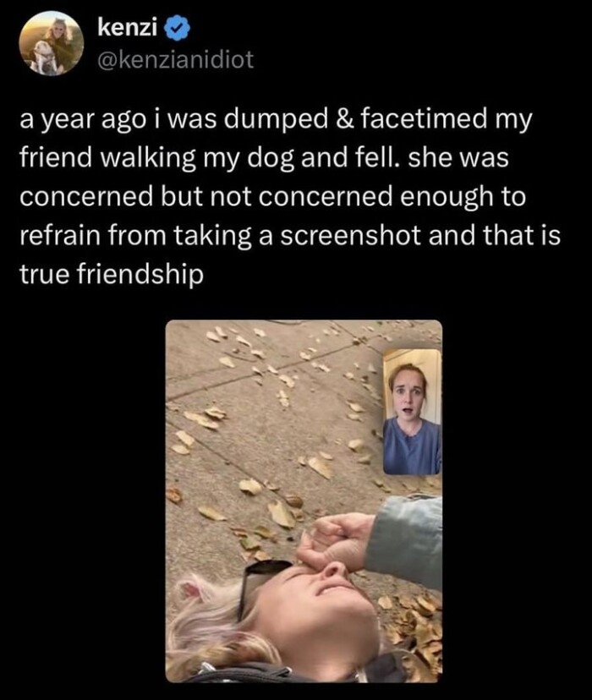The width and height of the screenshot is (592, 700).
Task: Click the phrase "true friendship"
Action: 111,274
